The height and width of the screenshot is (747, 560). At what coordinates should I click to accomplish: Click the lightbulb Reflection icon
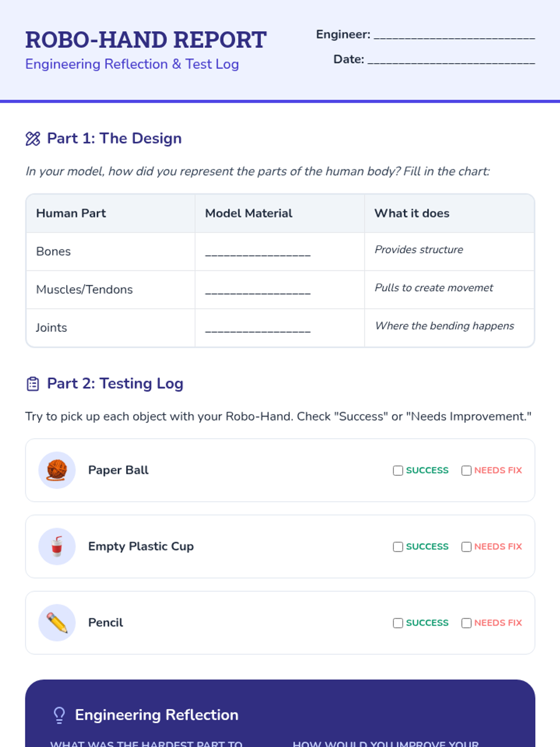tap(59, 715)
